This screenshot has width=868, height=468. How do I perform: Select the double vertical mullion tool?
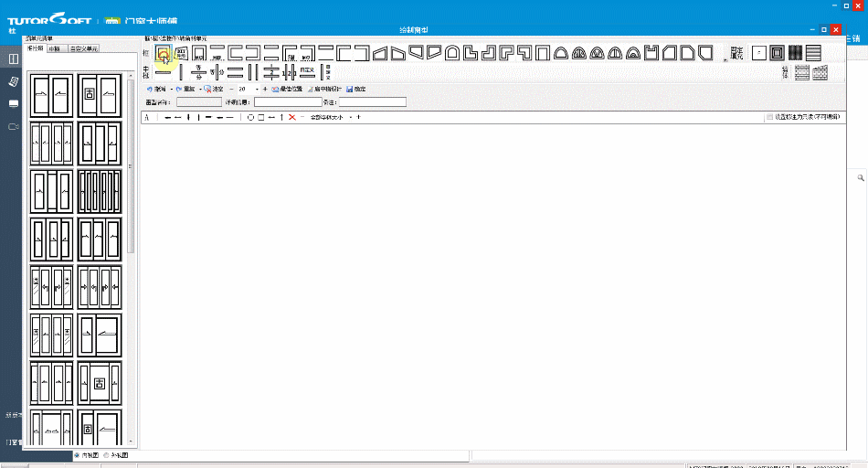pos(253,72)
